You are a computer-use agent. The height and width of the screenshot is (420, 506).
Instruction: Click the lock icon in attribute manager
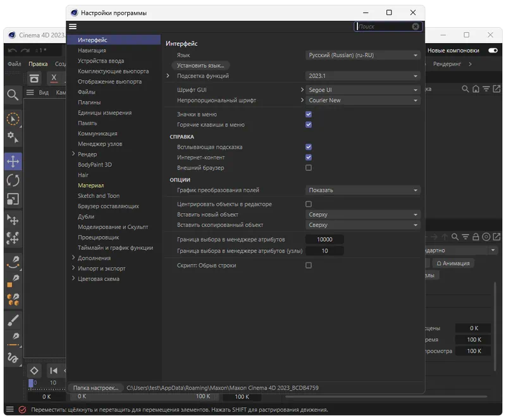point(476,237)
